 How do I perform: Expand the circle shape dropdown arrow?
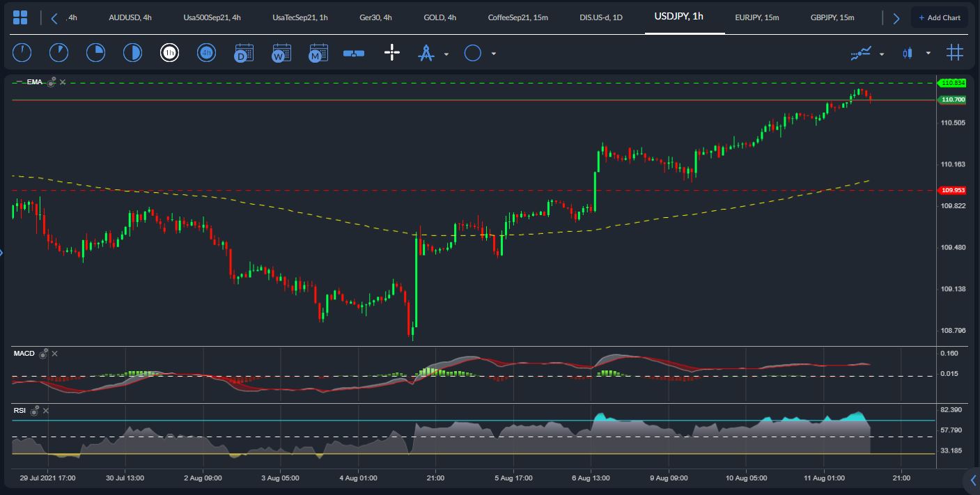click(x=494, y=54)
